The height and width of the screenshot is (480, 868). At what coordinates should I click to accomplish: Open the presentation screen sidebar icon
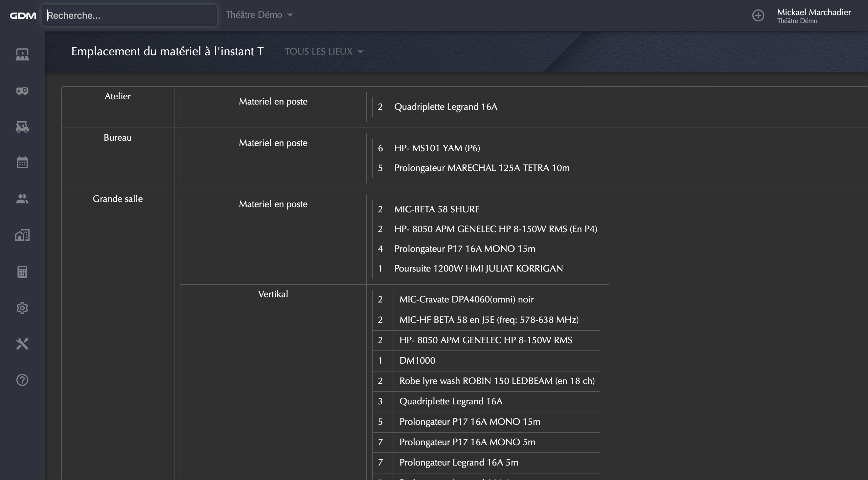[x=22, y=54]
